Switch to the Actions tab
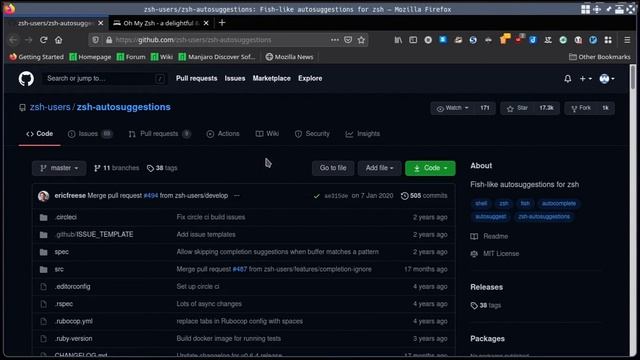 click(x=223, y=134)
